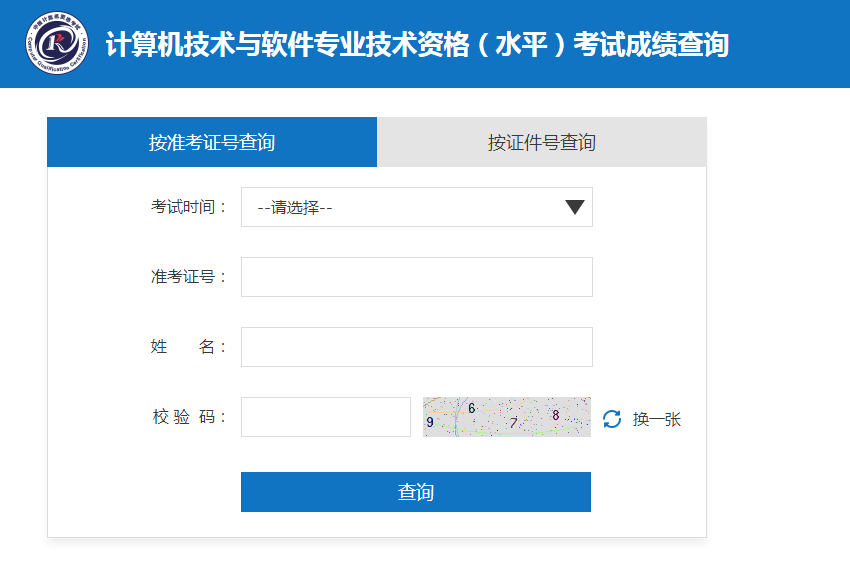Click digit 6 in the captcha
This screenshot has height=586, width=850.
click(x=472, y=408)
